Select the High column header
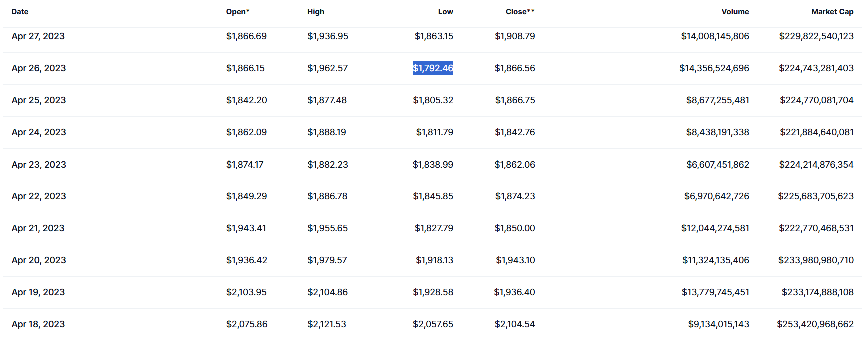The height and width of the screenshot is (338, 868). point(316,12)
